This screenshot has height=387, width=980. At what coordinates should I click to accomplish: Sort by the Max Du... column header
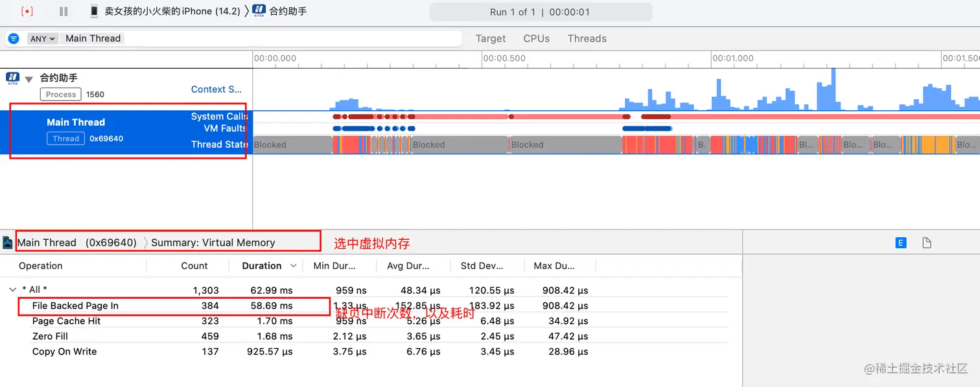(x=554, y=266)
